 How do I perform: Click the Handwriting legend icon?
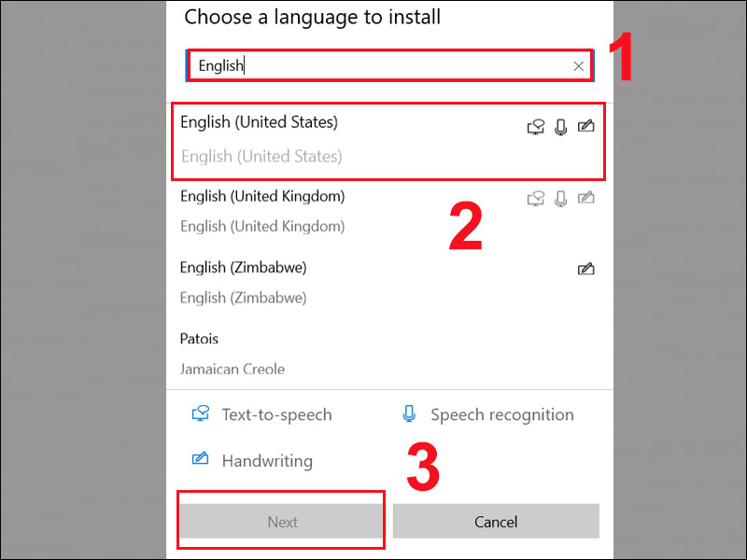200,460
